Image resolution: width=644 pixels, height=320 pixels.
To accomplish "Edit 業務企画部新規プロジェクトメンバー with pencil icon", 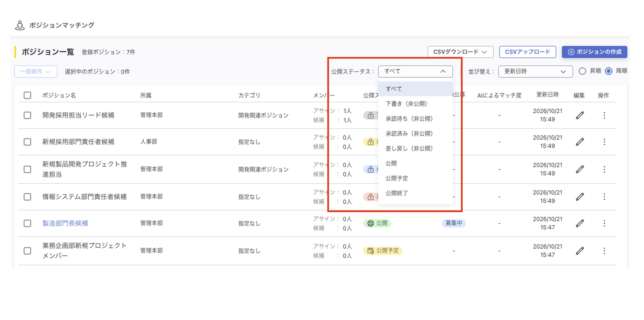I will coord(580,251).
